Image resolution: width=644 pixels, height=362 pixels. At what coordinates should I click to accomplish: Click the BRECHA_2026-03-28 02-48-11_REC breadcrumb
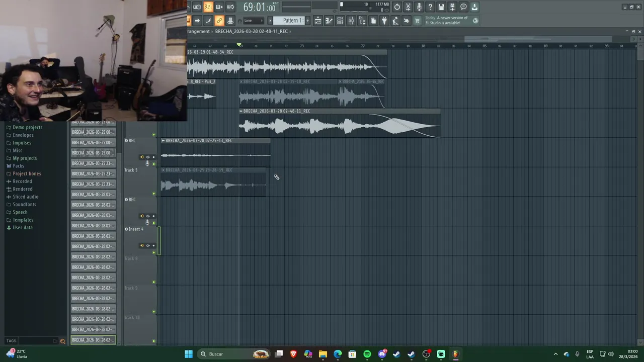[251, 31]
